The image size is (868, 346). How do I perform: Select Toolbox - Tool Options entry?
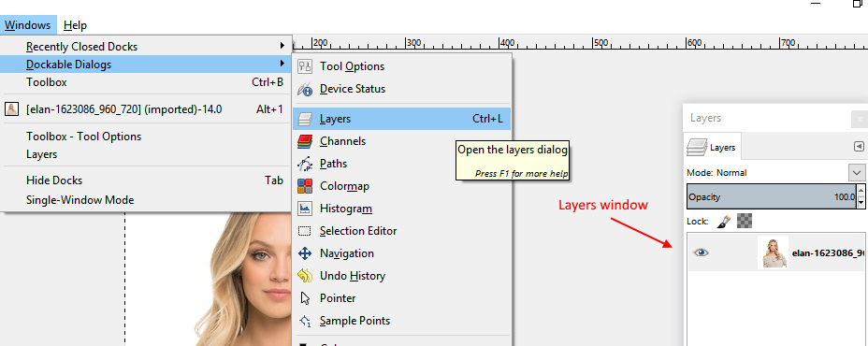pos(146,137)
